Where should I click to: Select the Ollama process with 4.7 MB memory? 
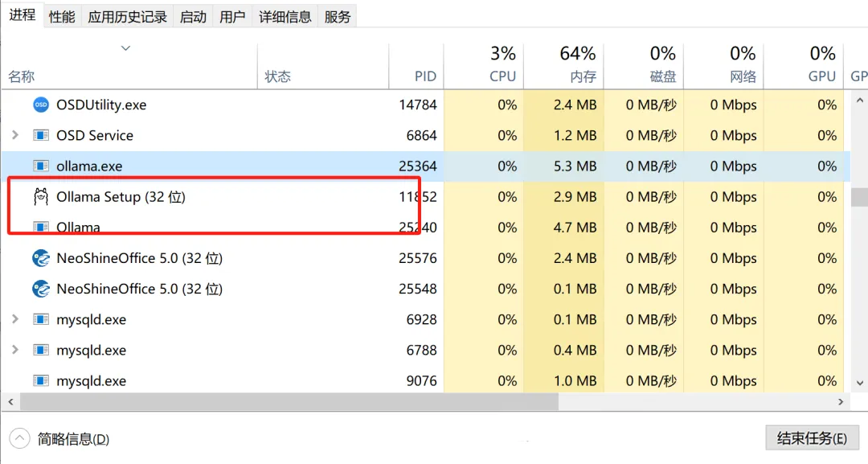(78, 227)
